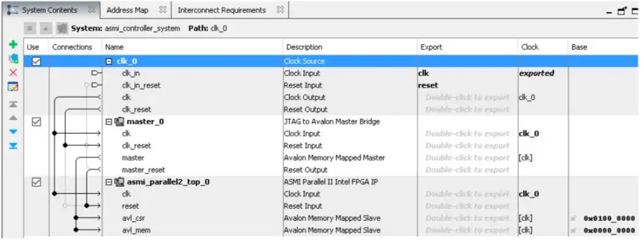
Task: Click the gray move-to-top arrow icon
Action: coord(13,104)
